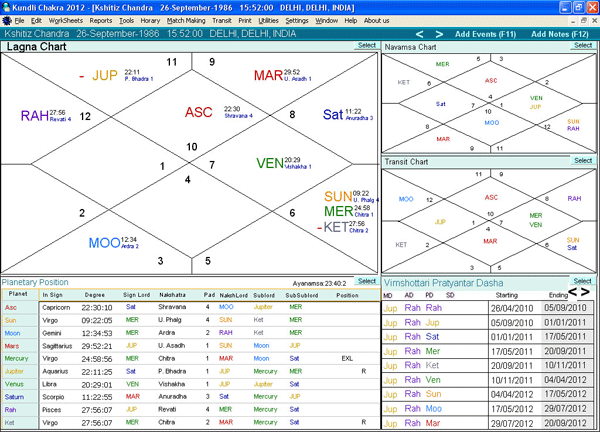The image size is (600, 432).
Task: Click the Kundli Chakra app icon in the title bar
Action: point(7,6)
